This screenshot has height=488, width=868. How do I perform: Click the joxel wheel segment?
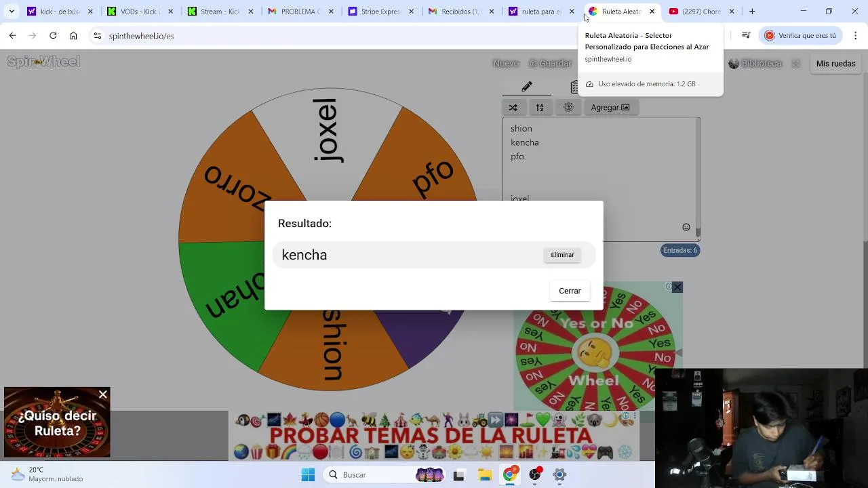tap(328, 142)
